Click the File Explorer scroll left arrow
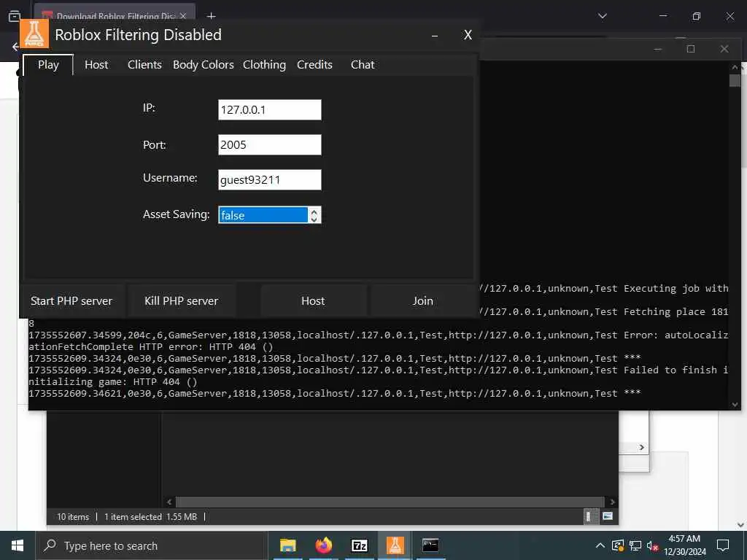Image resolution: width=747 pixels, height=560 pixels. point(169,502)
